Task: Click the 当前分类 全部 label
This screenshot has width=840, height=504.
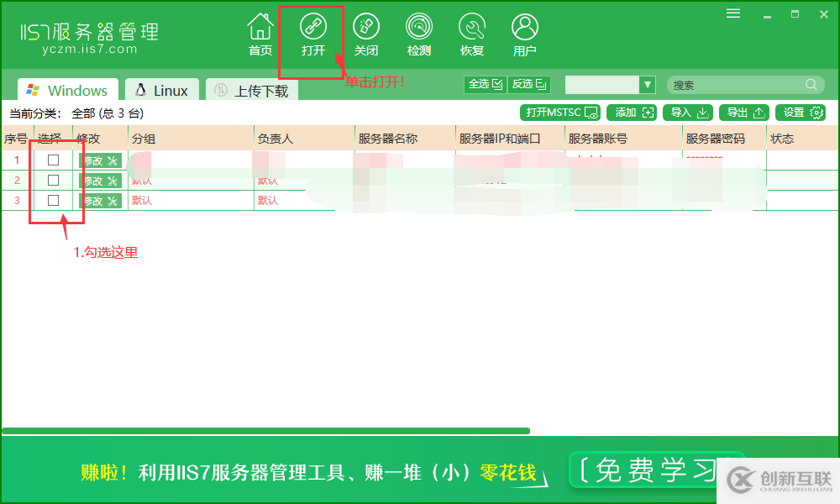Action: 76,113
